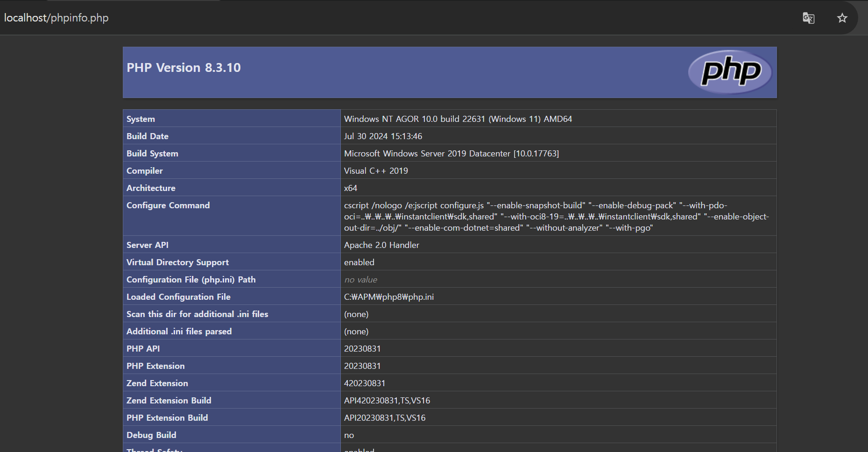Select the Loaded Configuration File label

click(x=178, y=297)
